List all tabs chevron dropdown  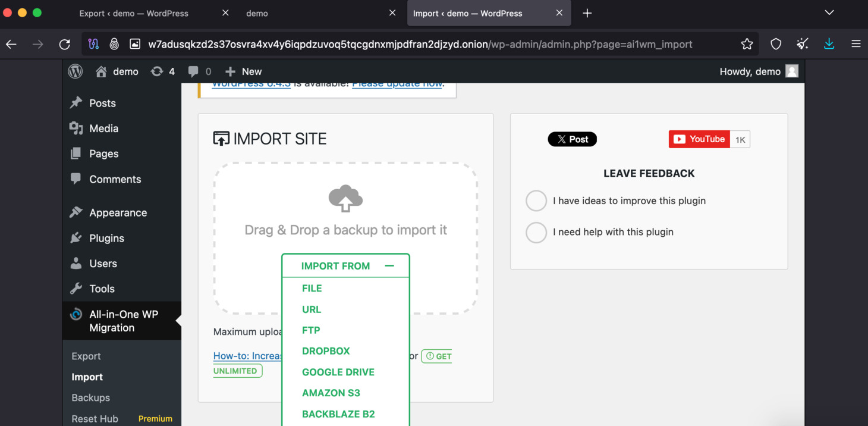point(829,12)
